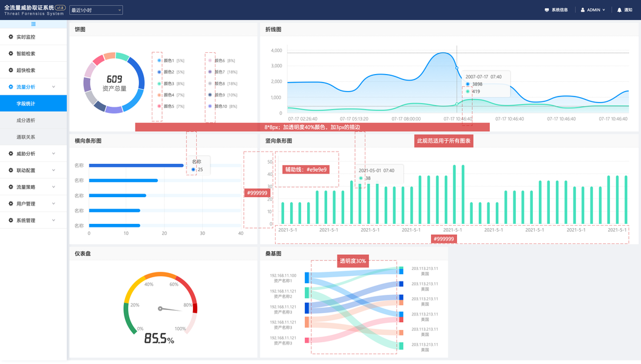Open the 超快检索 menu item
Viewport: 641px width, 364px height.
pyautogui.click(x=33, y=70)
